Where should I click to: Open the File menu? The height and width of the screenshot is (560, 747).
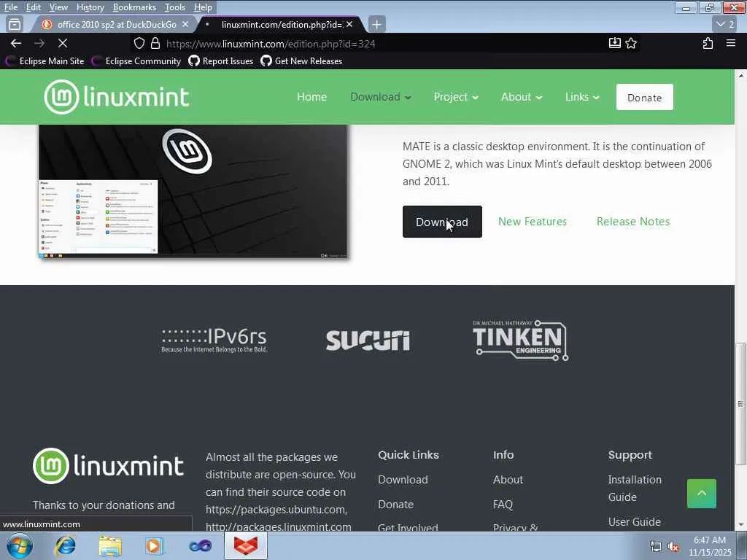coord(10,7)
